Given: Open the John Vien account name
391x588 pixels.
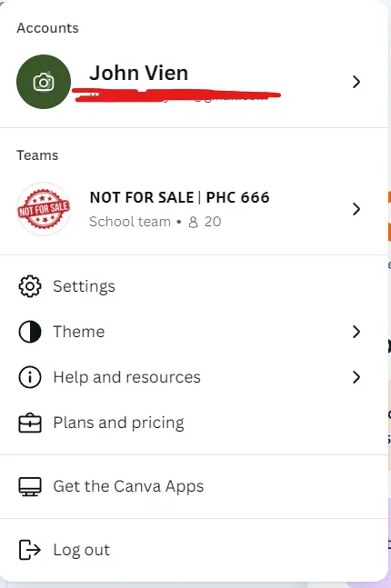Looking at the screenshot, I should point(139,73).
